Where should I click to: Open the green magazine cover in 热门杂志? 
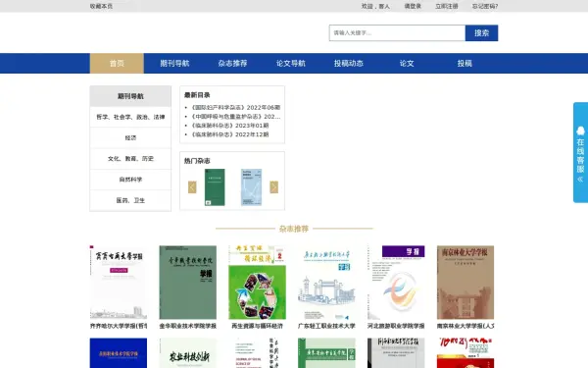[215, 187]
